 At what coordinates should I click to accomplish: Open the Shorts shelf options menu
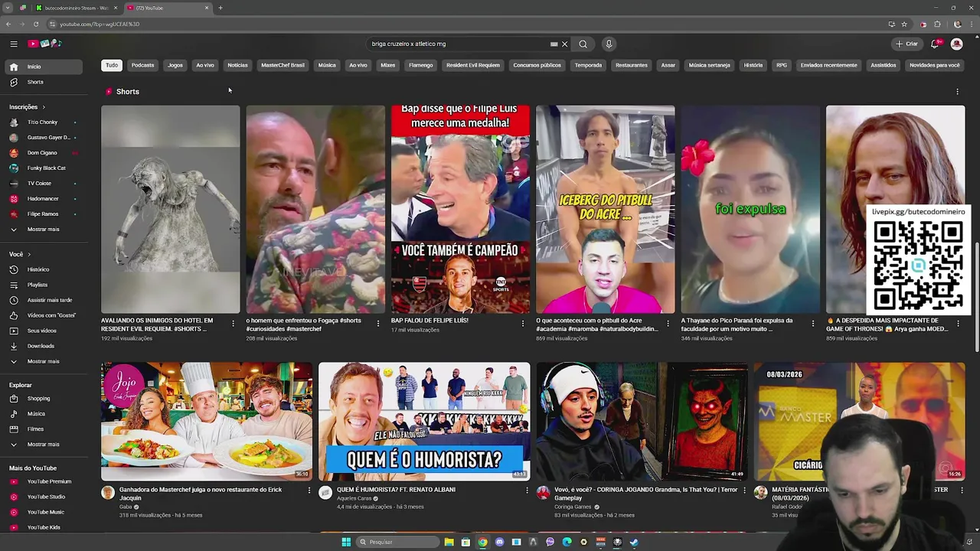(x=957, y=92)
